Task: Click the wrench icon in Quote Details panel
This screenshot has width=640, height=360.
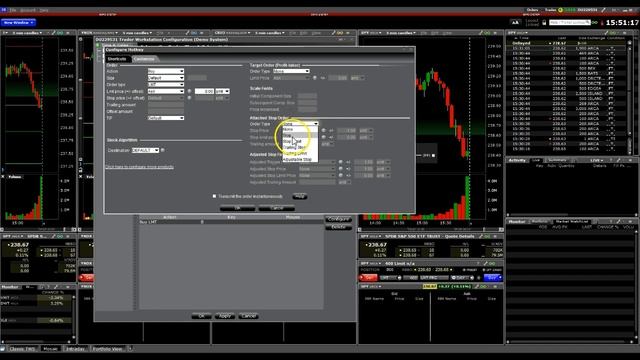Action: pyautogui.click(x=481, y=236)
